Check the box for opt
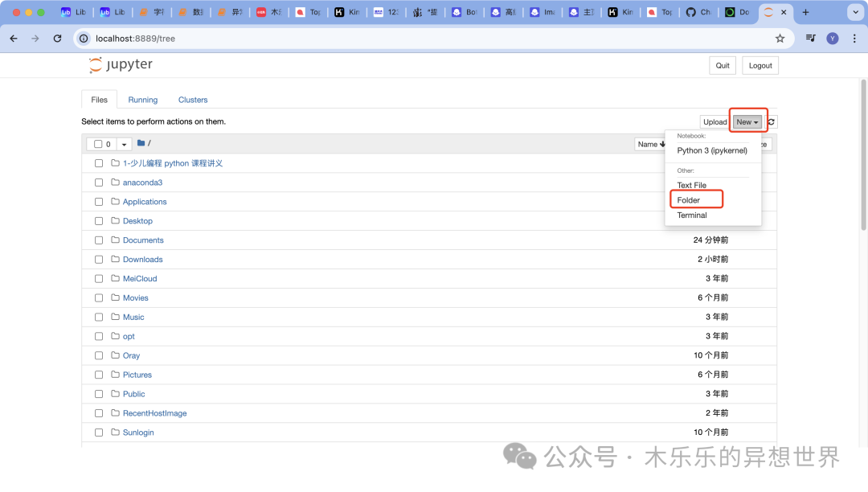The height and width of the screenshot is (492, 868). coord(99,337)
